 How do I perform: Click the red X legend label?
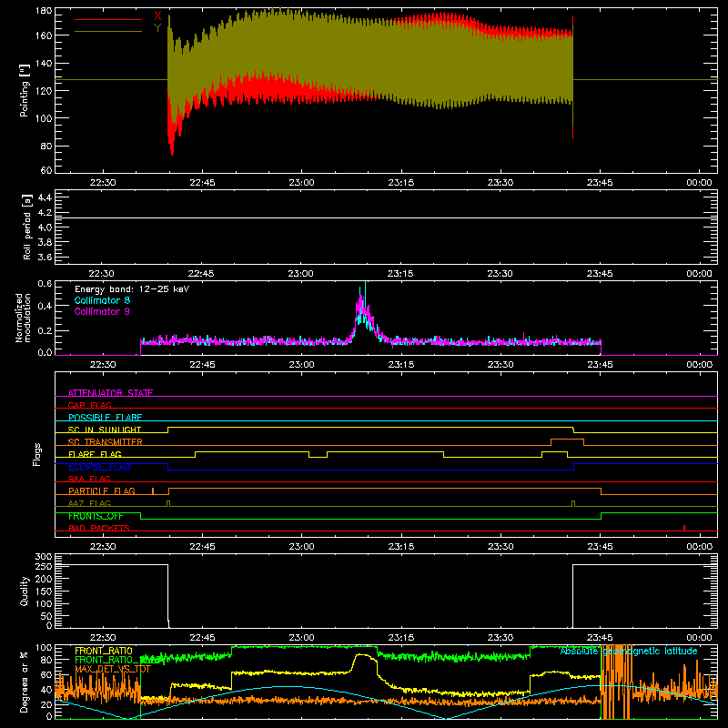157,15
